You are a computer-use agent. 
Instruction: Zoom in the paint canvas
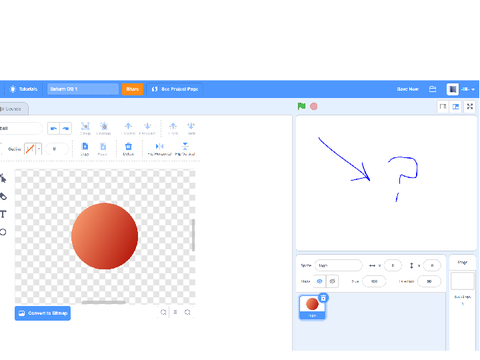coord(188,312)
